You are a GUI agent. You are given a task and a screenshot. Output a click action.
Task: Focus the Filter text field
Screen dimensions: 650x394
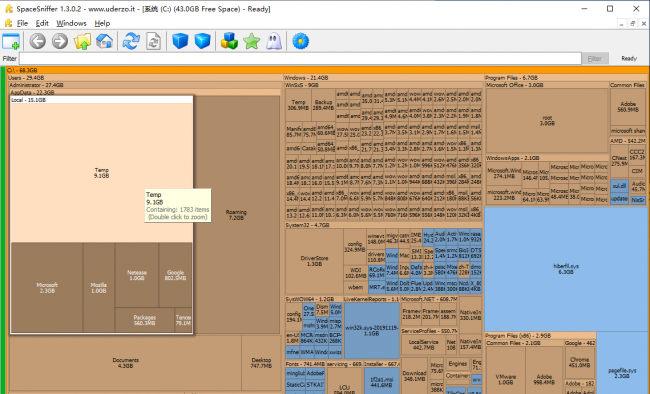[300, 58]
